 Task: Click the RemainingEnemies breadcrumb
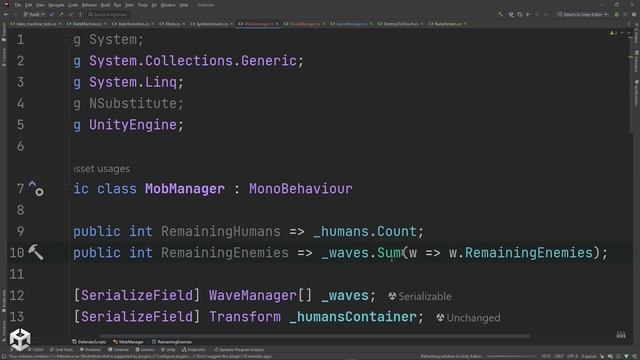172,342
